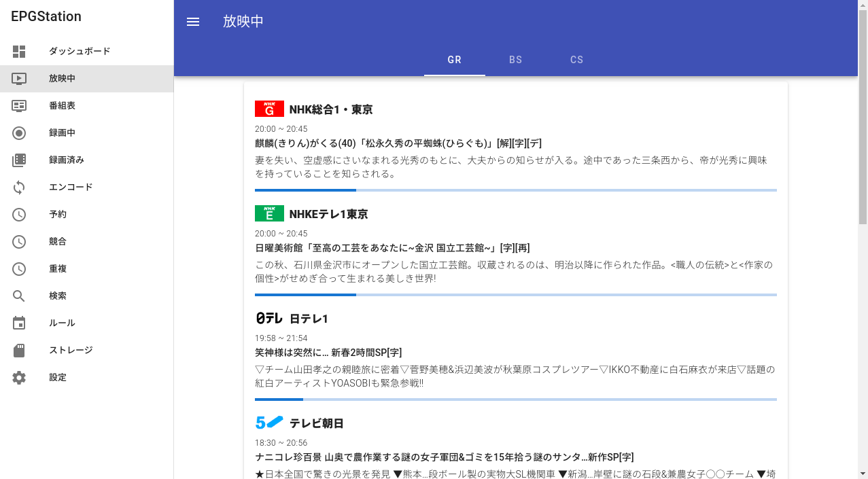This screenshot has width=868, height=479.
Task: Select the GR tab
Action: click(454, 60)
